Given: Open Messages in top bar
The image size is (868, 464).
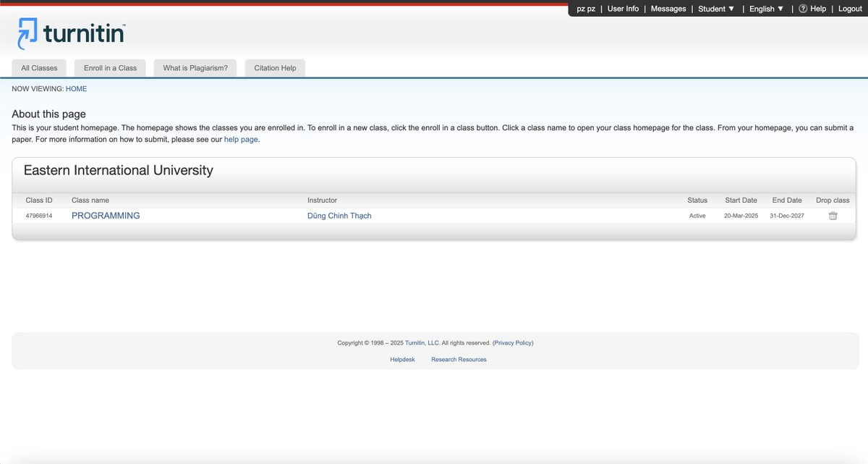Looking at the screenshot, I should 668,9.
